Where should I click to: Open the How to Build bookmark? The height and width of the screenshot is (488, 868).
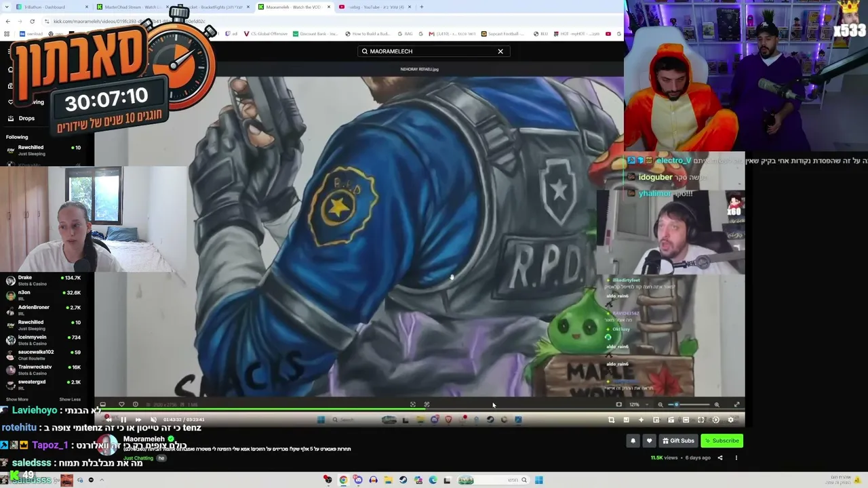(368, 34)
